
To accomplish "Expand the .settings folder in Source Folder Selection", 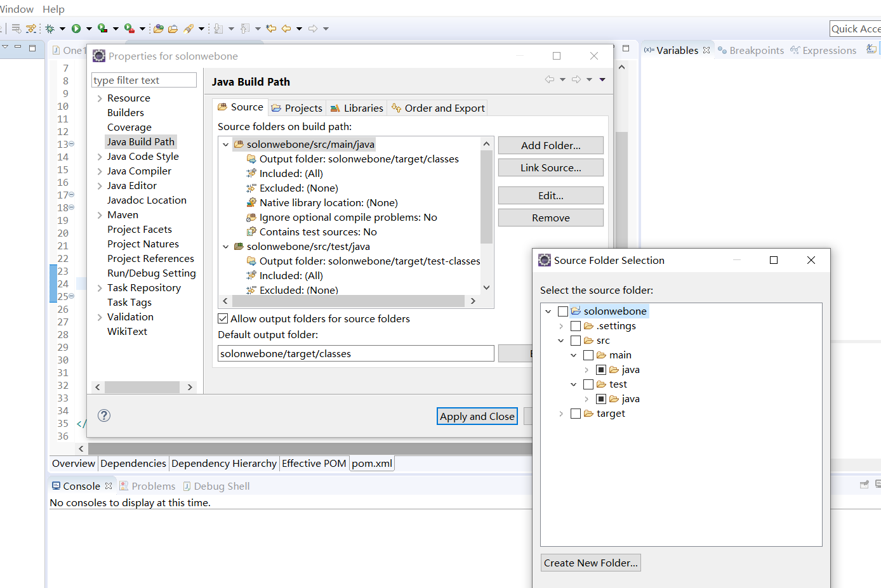I will pos(561,326).
